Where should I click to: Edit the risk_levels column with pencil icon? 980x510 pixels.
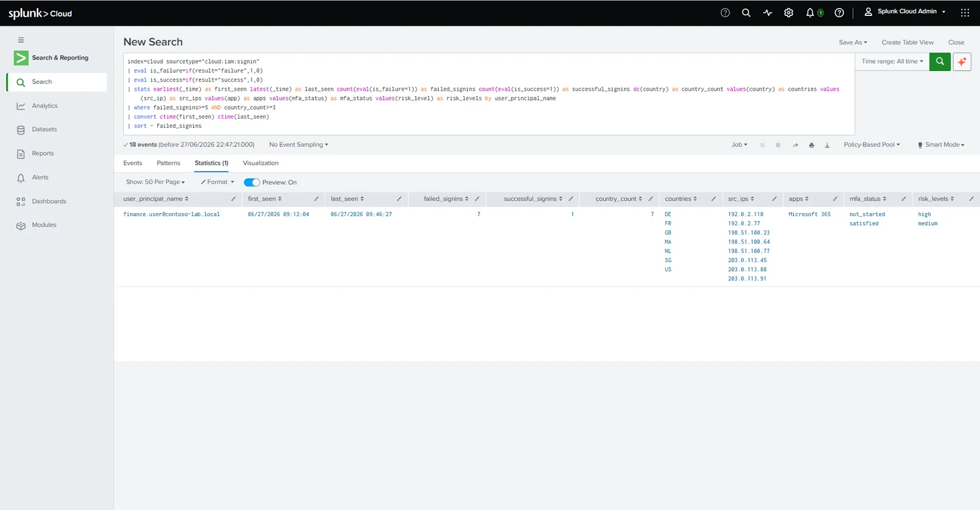pos(971,199)
